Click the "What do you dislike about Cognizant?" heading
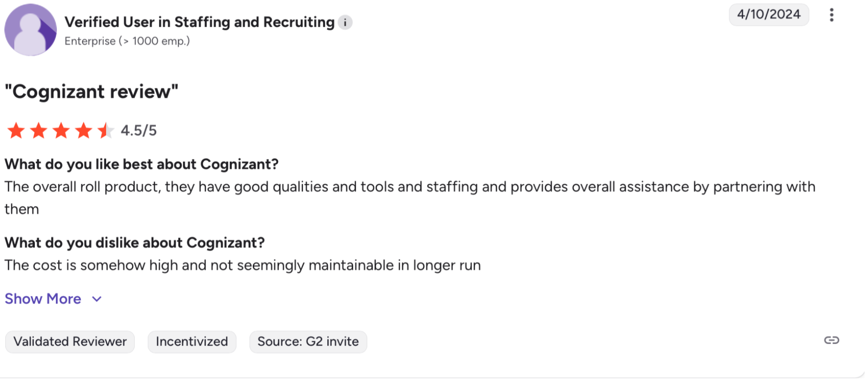868x380 pixels. pyautogui.click(x=134, y=243)
